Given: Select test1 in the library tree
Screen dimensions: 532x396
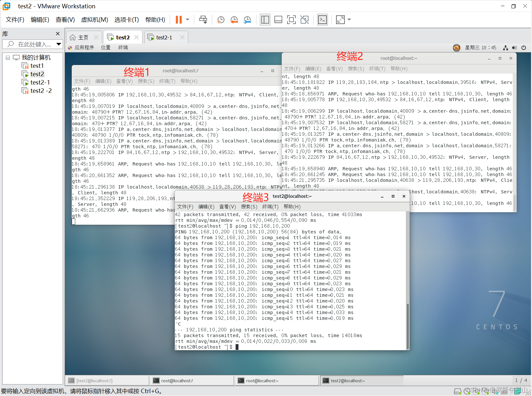Looking at the screenshot, I should (x=37, y=66).
